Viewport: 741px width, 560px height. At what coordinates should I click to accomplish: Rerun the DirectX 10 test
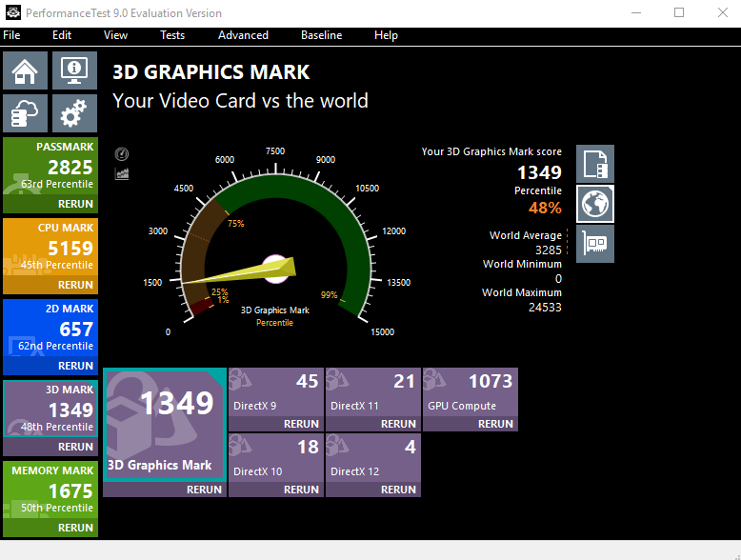[301, 490]
